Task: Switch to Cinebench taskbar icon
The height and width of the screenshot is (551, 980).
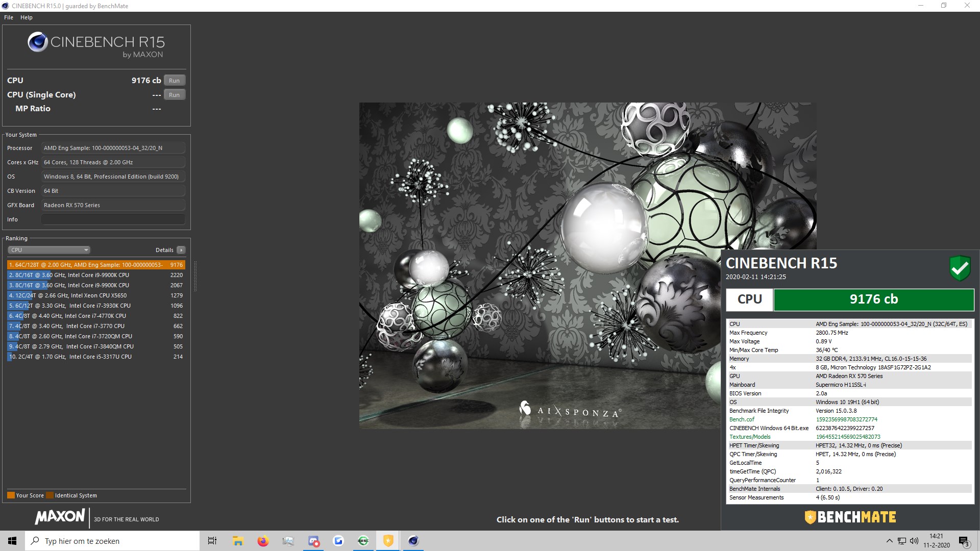Action: 413,541
